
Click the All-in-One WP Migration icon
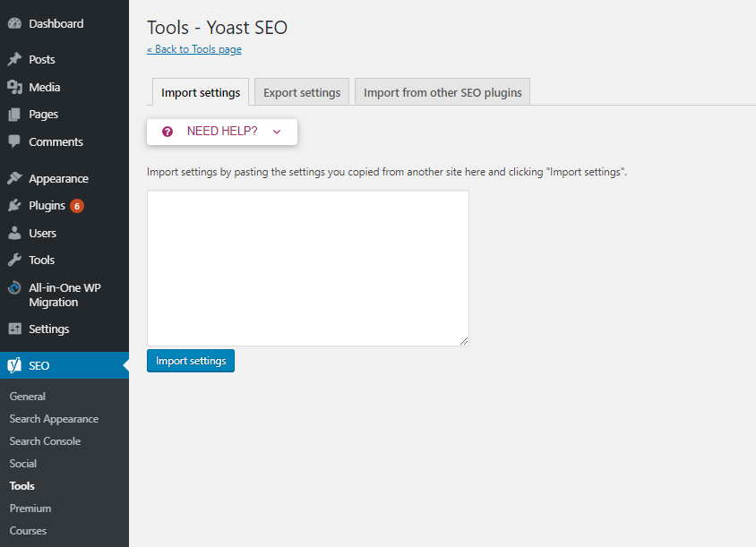pos(15,287)
